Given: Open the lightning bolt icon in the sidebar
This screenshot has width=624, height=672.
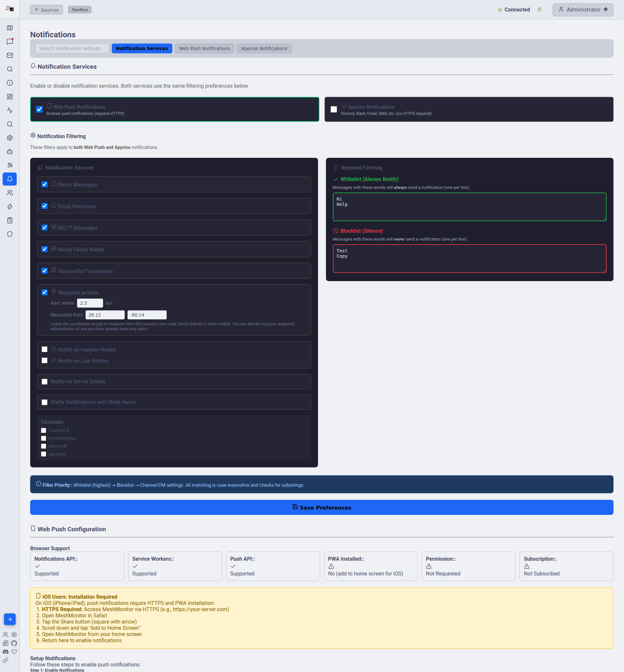Looking at the screenshot, I should (x=10, y=207).
